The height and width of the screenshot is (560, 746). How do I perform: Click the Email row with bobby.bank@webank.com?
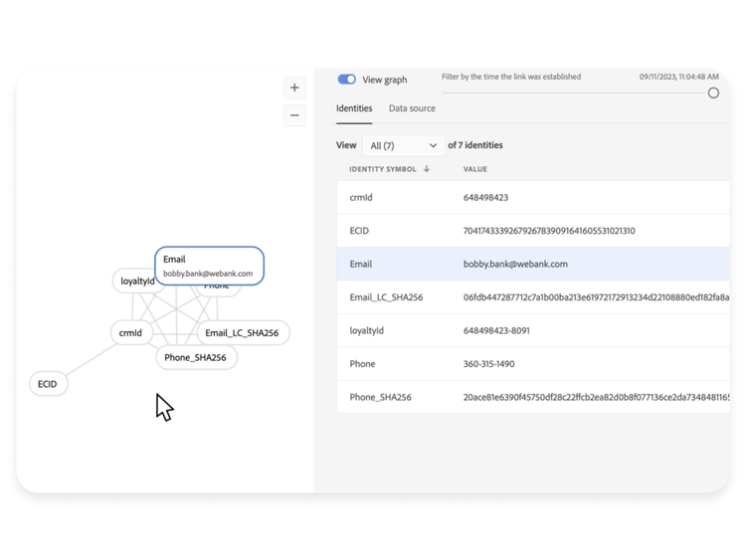(x=532, y=265)
